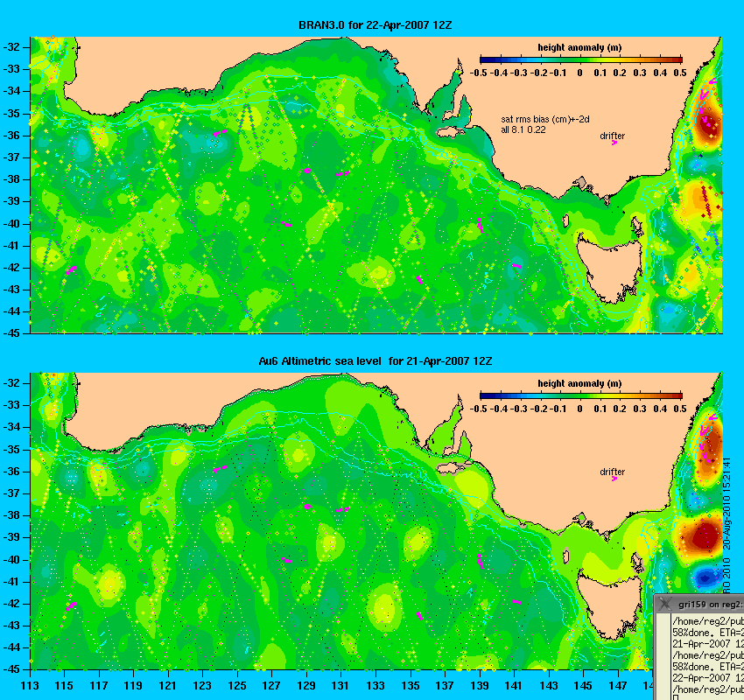Click the dark blue eddy near -41 in the Au6 map
This screenshot has width=744, height=700.
tap(705, 577)
